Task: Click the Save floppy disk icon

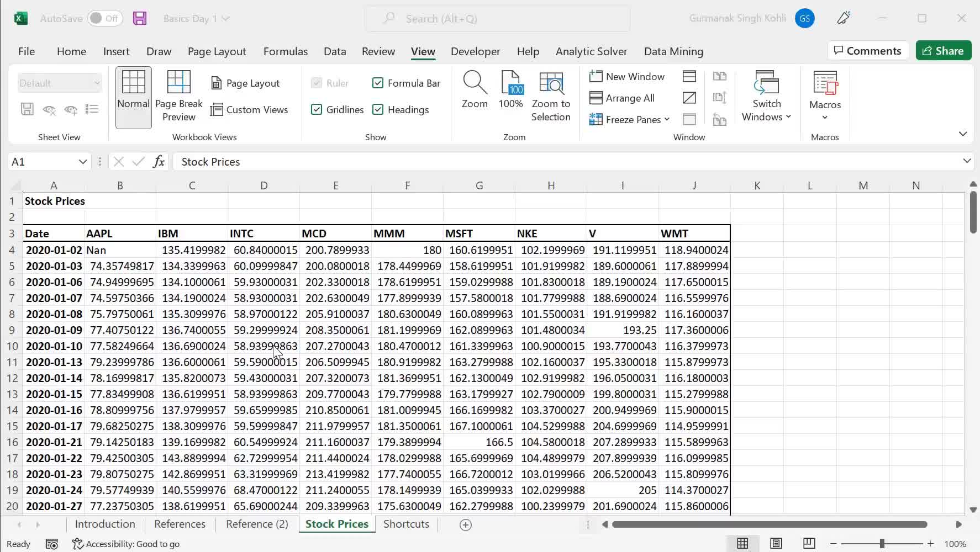Action: 140,18
